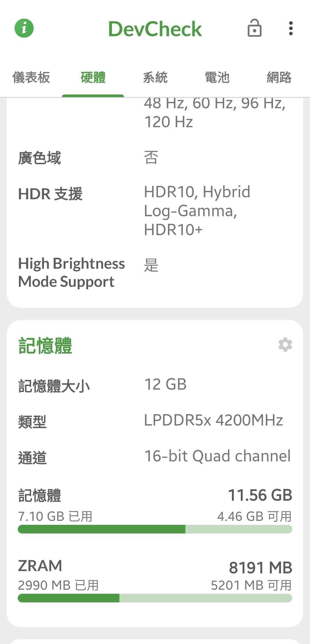The width and height of the screenshot is (310, 644).
Task: Tap the LPDDR5x 4200MHz type value
Action: [213, 420]
